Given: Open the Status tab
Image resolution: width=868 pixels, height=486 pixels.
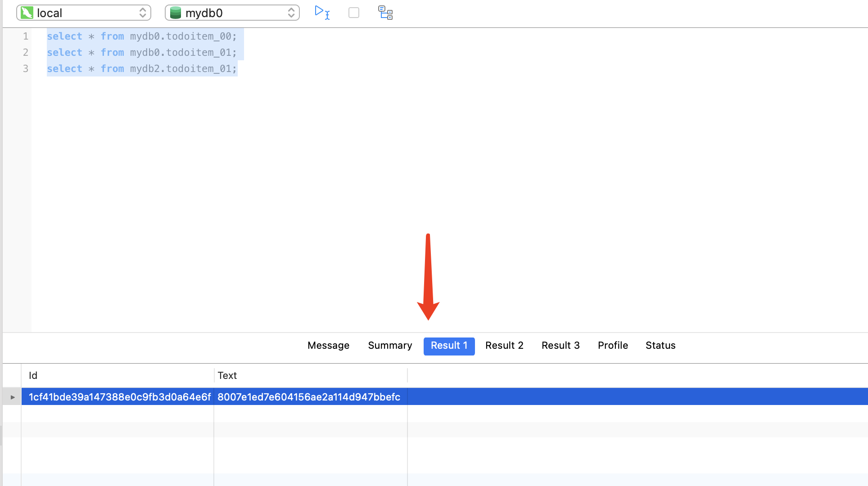Looking at the screenshot, I should click(x=660, y=346).
